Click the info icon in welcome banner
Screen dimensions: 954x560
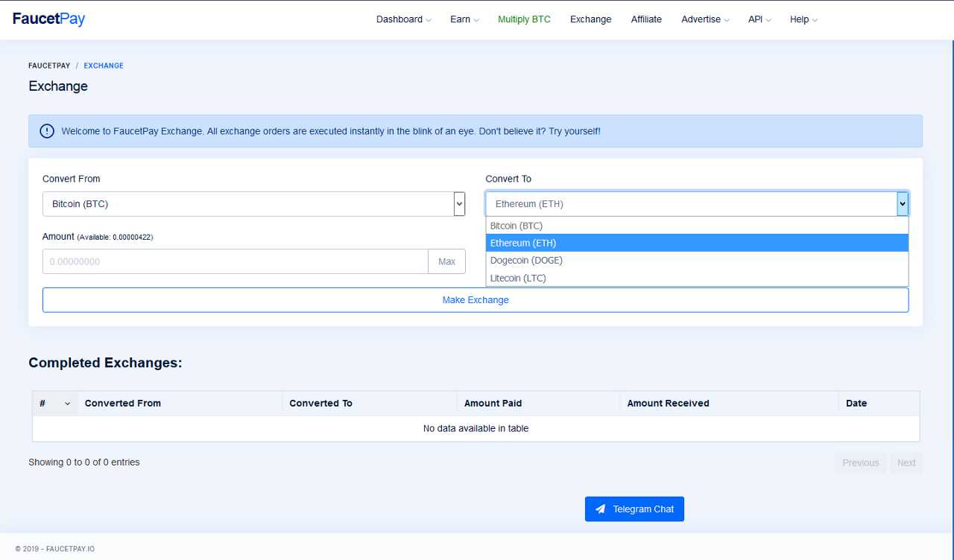(x=47, y=131)
